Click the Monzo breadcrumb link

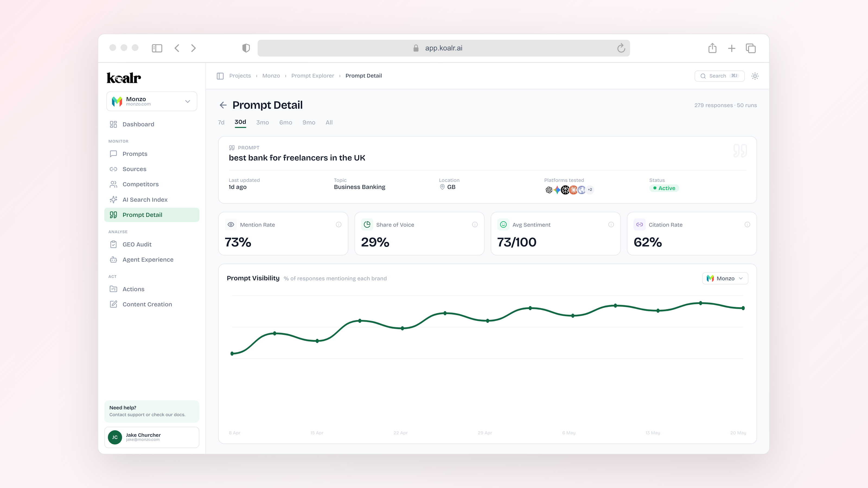point(271,76)
